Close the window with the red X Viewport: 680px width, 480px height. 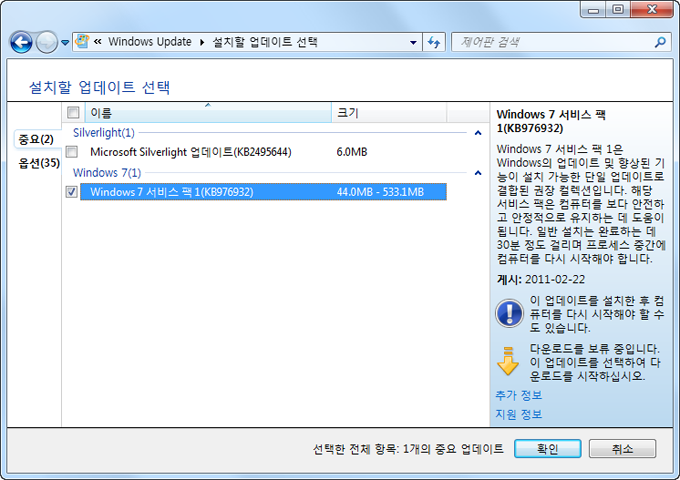point(652,10)
